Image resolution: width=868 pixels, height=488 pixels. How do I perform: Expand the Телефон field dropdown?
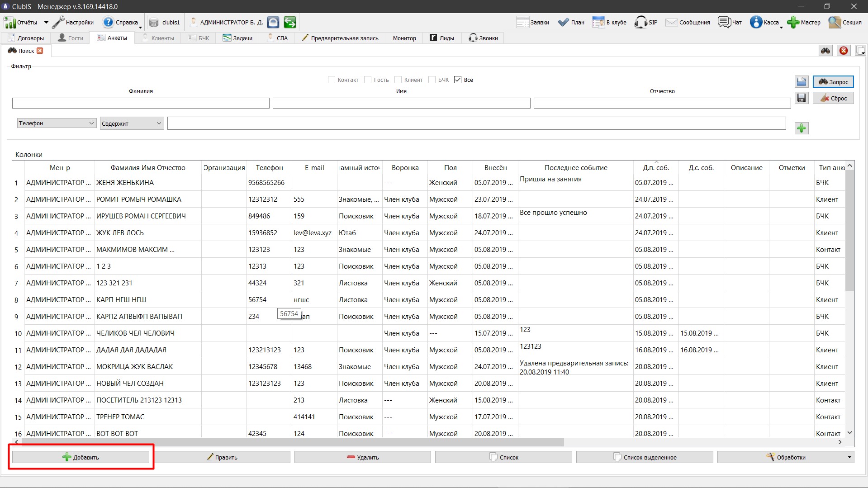pos(57,123)
